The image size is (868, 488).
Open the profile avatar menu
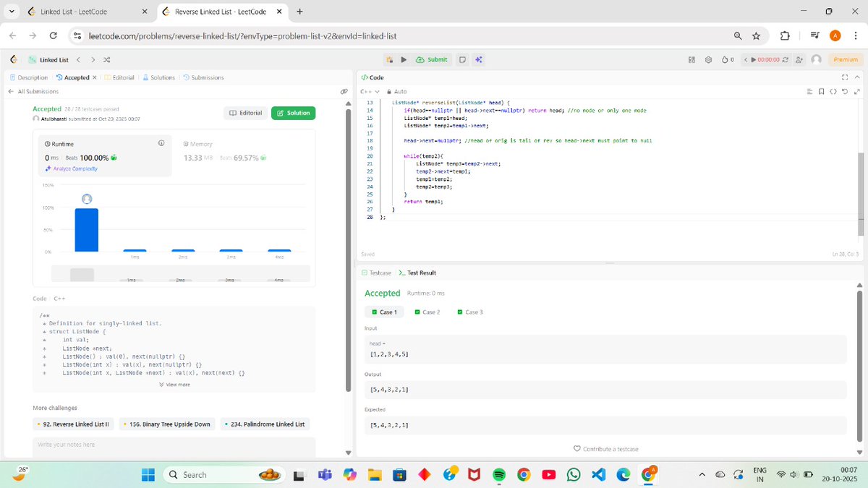click(817, 59)
